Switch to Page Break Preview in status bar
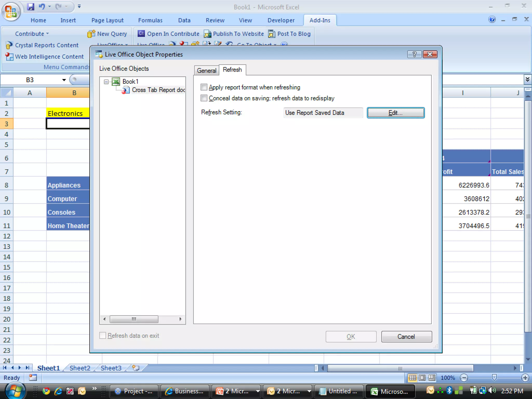 pyautogui.click(x=432, y=378)
